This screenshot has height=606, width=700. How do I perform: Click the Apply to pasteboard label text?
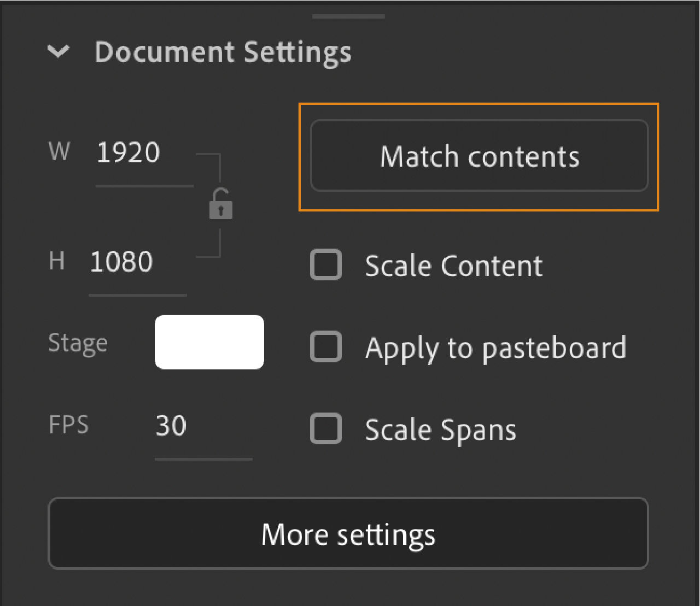495,348
